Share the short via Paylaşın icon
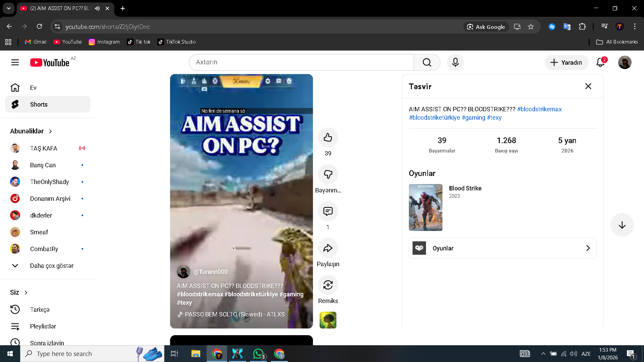 (328, 248)
